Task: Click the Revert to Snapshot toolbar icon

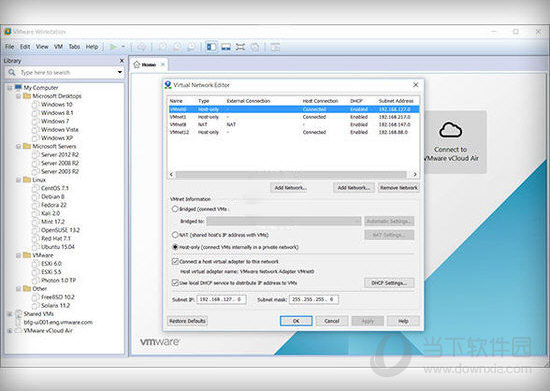Action: [177, 47]
